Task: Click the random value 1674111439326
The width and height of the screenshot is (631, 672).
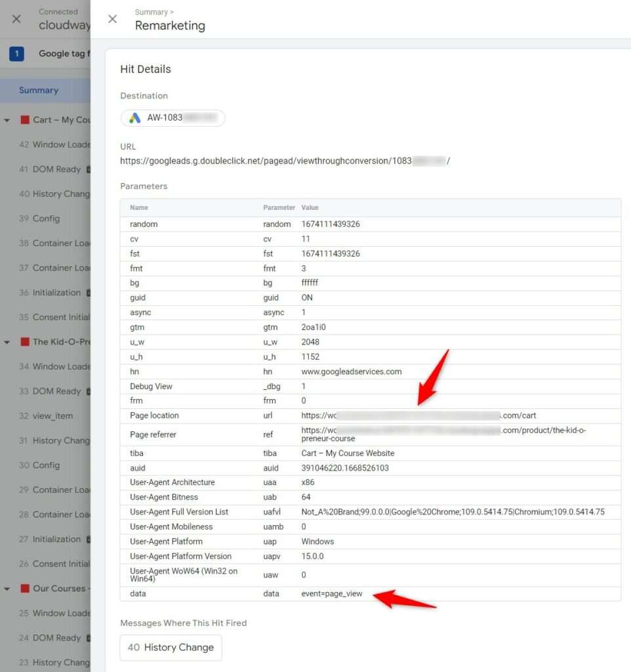Action: pyautogui.click(x=331, y=224)
